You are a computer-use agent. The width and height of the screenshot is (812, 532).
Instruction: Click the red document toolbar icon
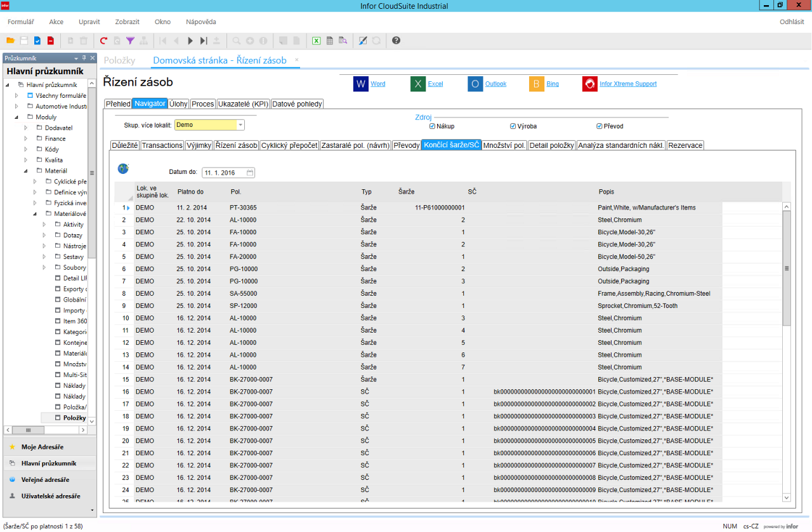pos(51,41)
